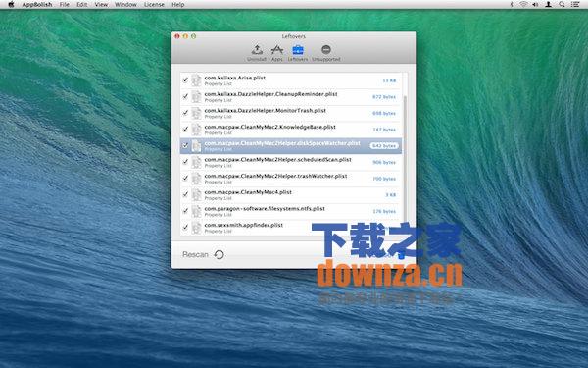
Task: Open Wi-Fi status in menu bar
Action: (x=523, y=5)
